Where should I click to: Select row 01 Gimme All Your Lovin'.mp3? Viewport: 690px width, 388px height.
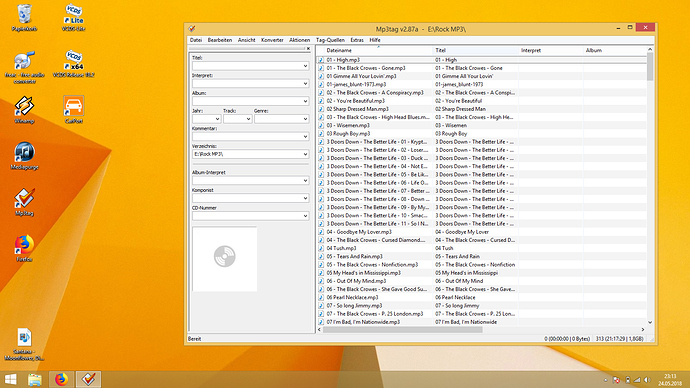(481, 76)
